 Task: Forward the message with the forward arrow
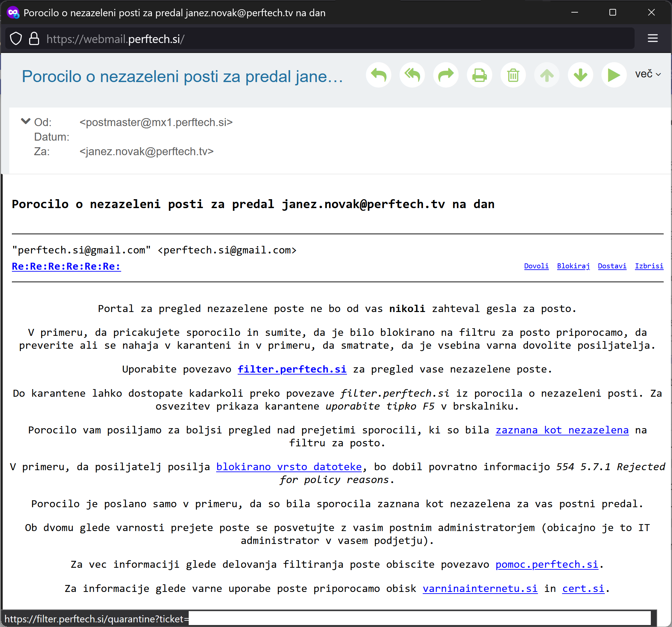tap(446, 75)
